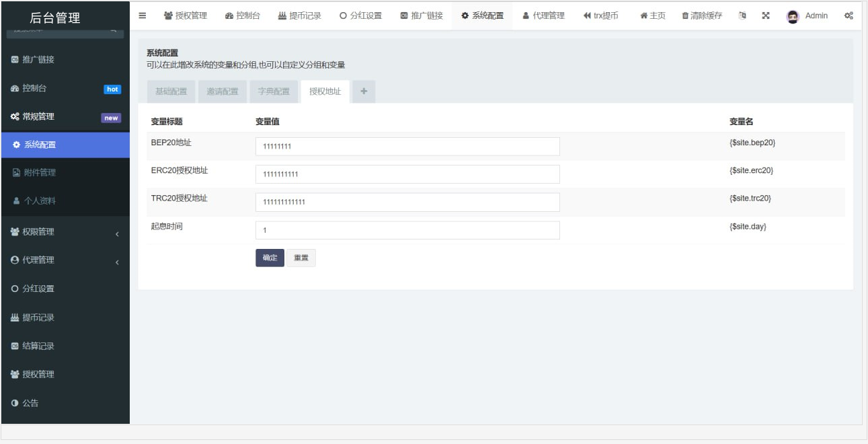The width and height of the screenshot is (868, 444).
Task: Select the 授权地址 config tab
Action: 325,91
